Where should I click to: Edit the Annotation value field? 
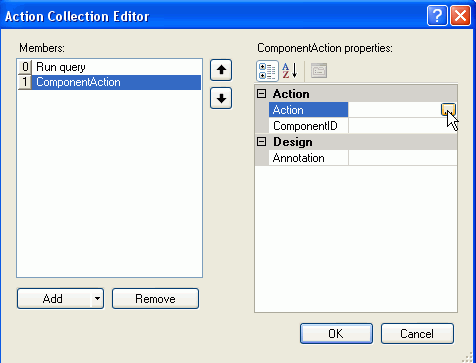(x=403, y=158)
